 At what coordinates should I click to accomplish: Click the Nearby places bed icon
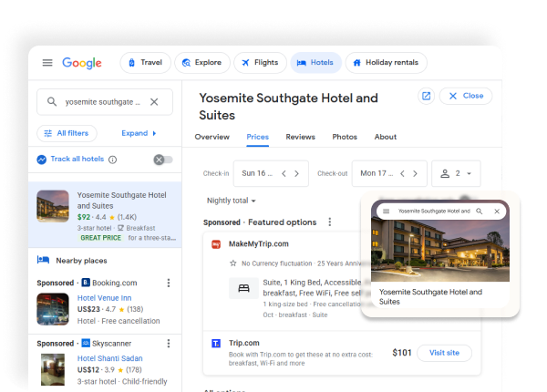(x=43, y=260)
